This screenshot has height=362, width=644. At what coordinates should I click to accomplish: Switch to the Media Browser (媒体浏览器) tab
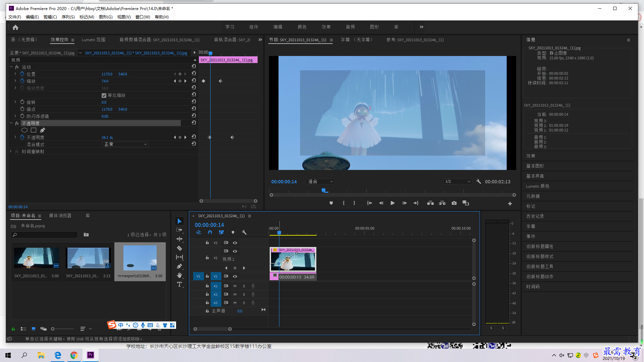[x=60, y=216]
